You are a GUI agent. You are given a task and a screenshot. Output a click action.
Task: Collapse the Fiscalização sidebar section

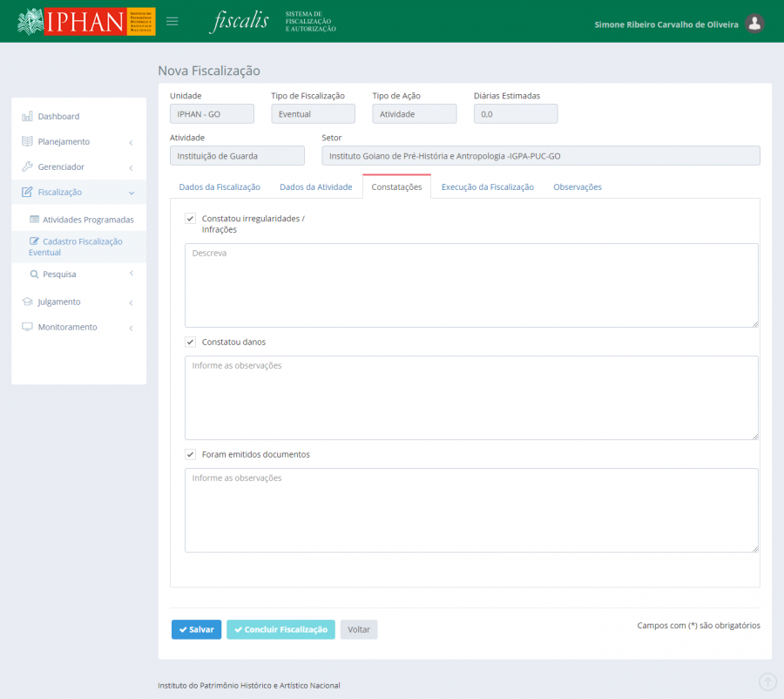131,192
